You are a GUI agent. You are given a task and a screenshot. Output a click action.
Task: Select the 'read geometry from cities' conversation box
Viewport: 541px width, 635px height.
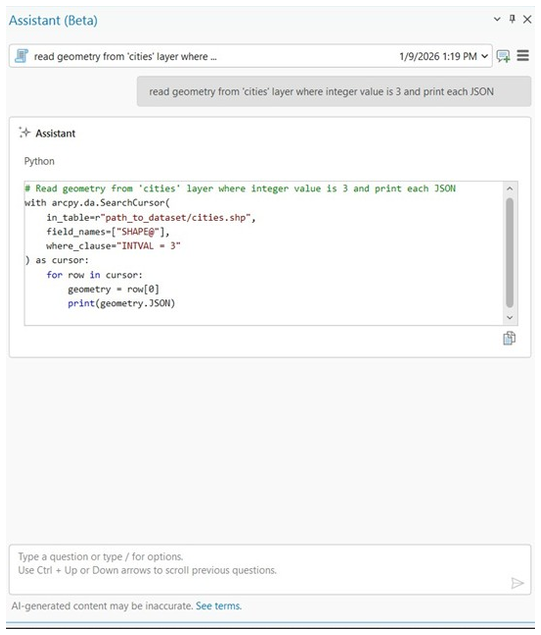pos(251,56)
